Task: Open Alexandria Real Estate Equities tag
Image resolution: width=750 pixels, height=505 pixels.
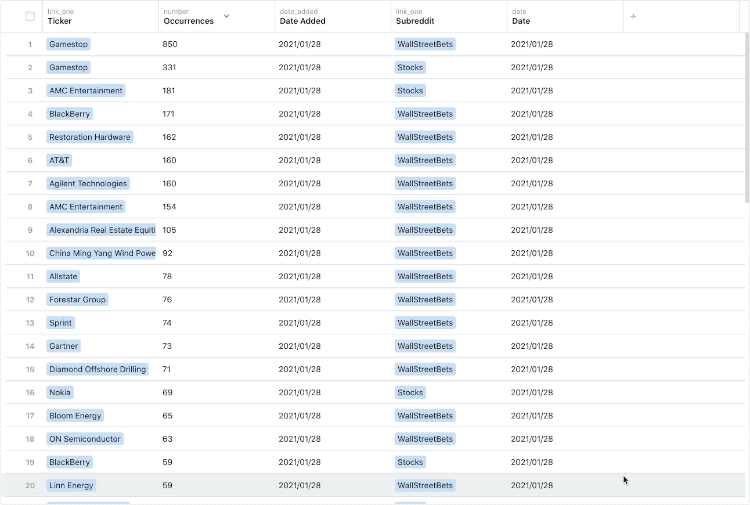Action: (101, 230)
